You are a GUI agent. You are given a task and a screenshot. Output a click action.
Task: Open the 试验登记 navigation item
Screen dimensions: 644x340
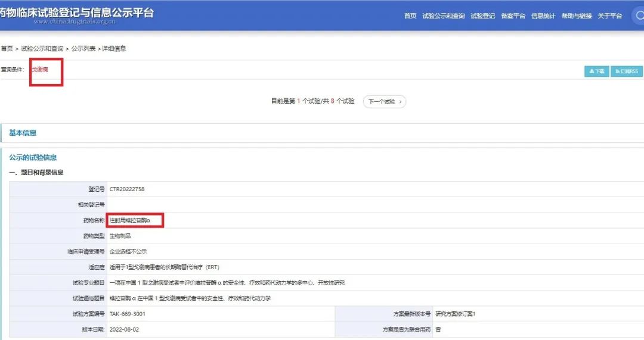coord(482,16)
